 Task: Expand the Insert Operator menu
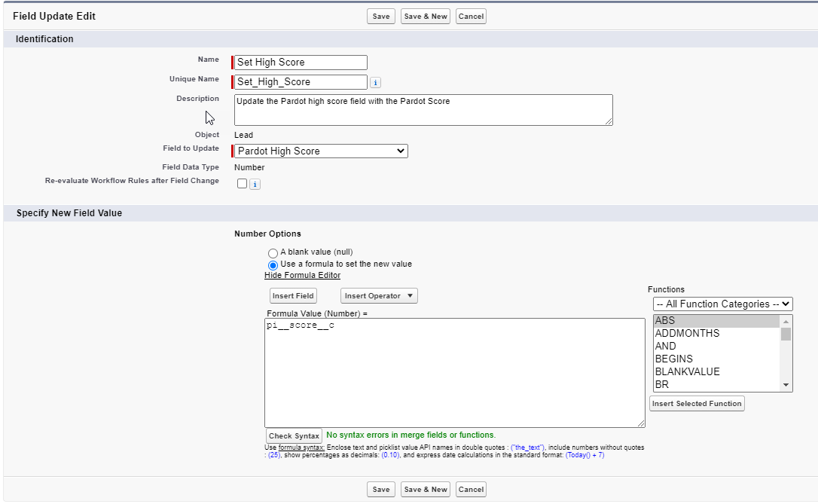point(379,296)
